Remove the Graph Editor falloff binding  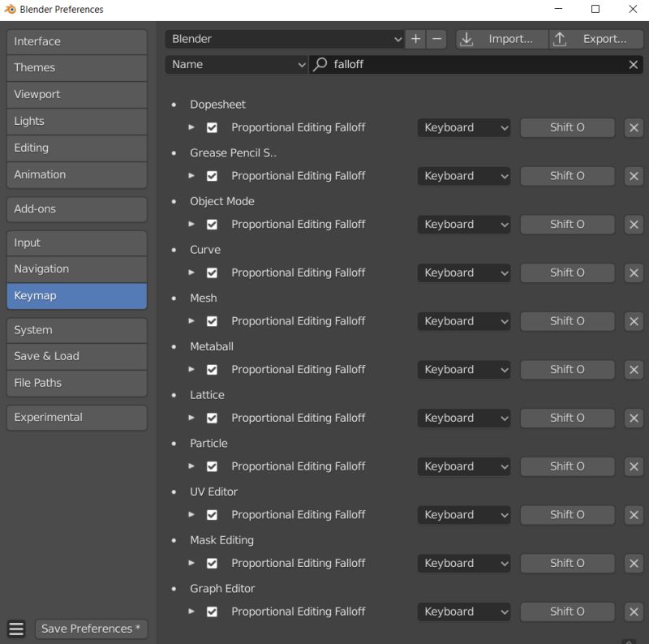(634, 612)
